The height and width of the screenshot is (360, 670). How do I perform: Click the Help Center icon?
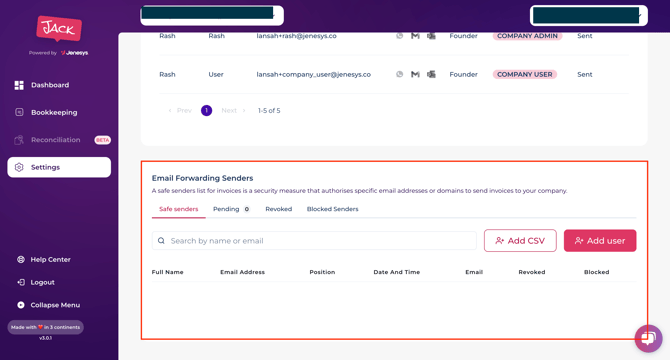21,259
